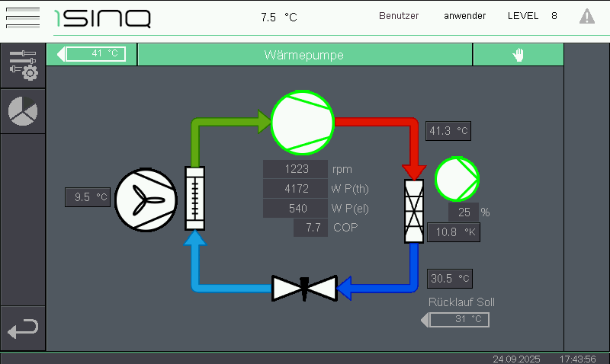Select the condenser heat exchanger symbol
The width and height of the screenshot is (610, 364).
click(x=413, y=212)
